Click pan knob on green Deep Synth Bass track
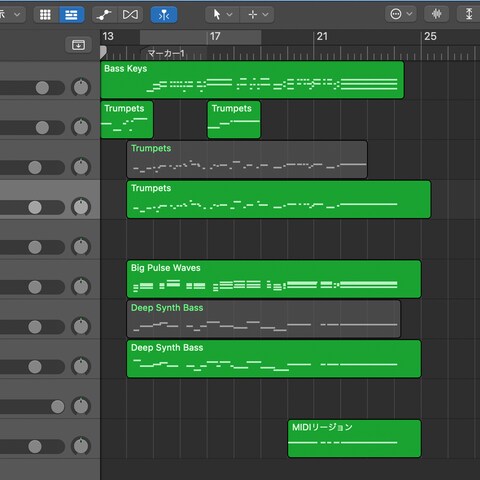 point(81,366)
